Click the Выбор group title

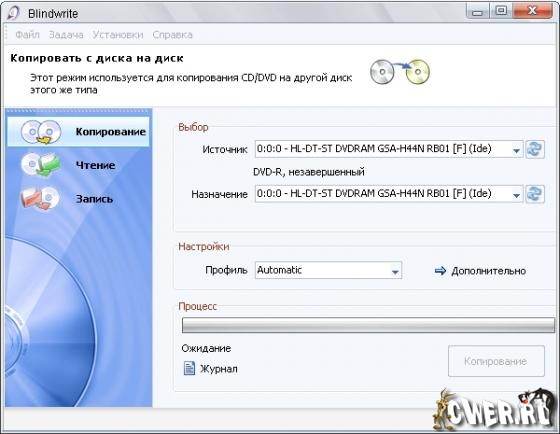click(193, 127)
